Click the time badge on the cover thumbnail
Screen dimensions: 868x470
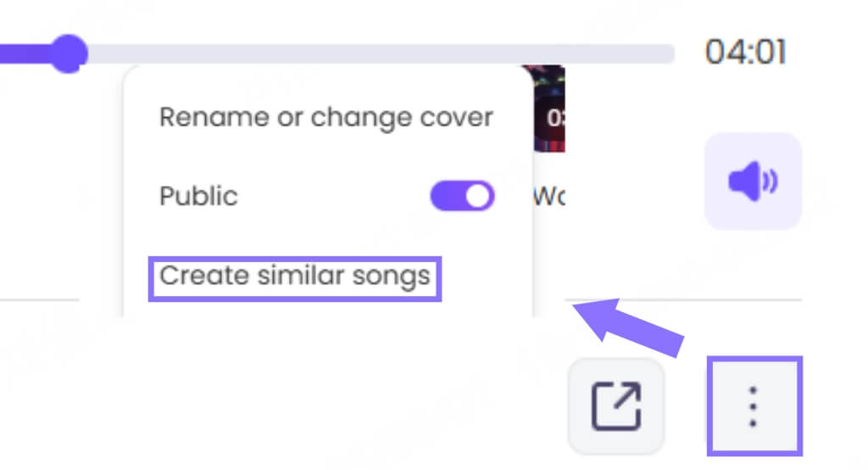(556, 117)
